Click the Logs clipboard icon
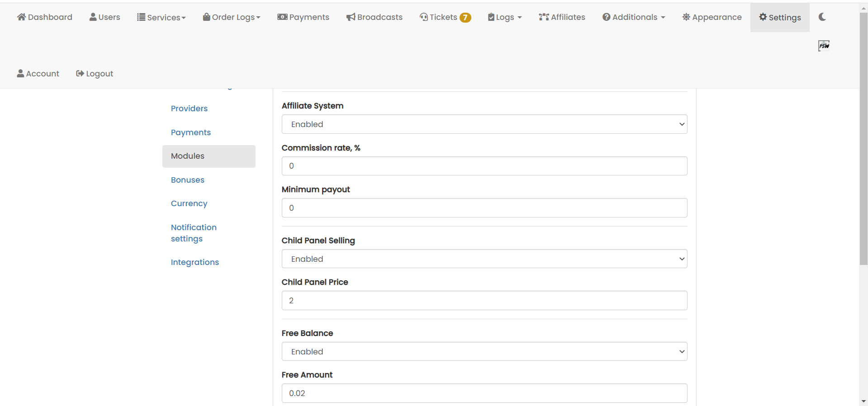 coord(491,17)
